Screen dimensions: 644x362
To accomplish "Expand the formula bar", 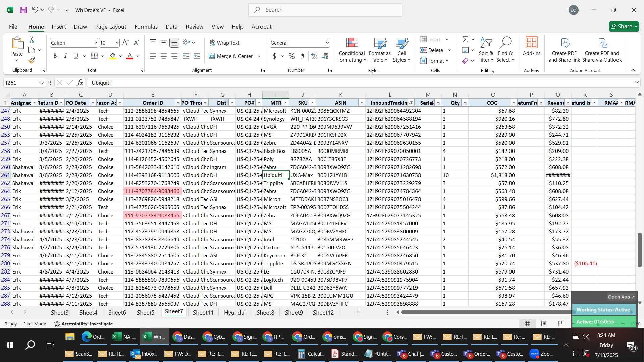I will [x=636, y=83].
